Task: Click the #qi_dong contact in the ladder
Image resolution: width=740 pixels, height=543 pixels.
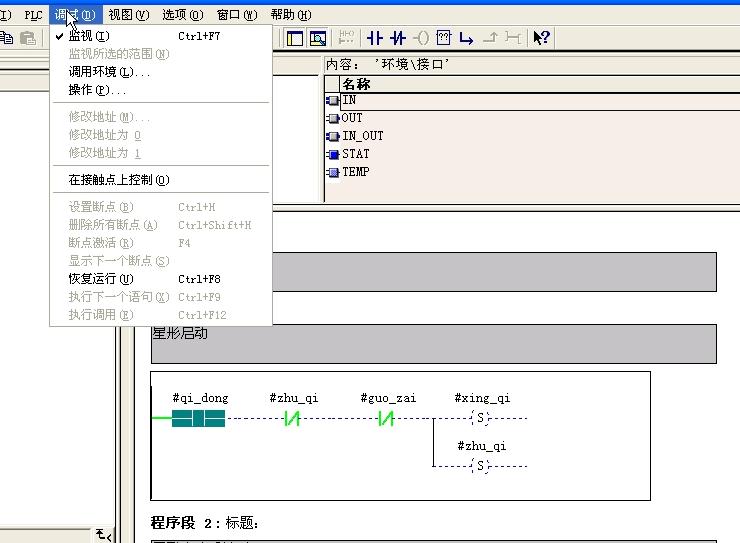Action: (x=198, y=418)
